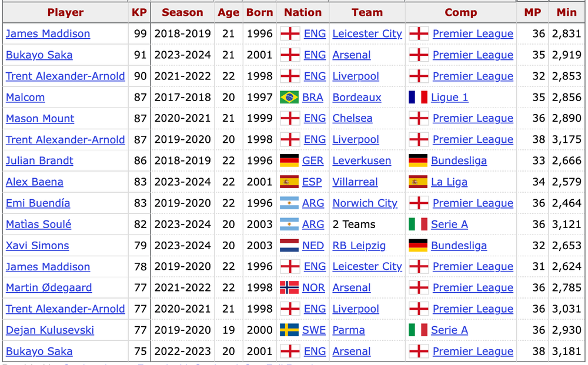Screen dimensions: 588x365
Task: Click Brazil flag icon in Malcom row
Action: click(289, 98)
